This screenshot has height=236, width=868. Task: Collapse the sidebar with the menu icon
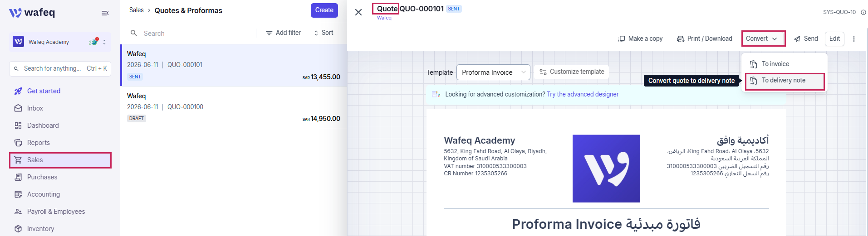tap(105, 13)
